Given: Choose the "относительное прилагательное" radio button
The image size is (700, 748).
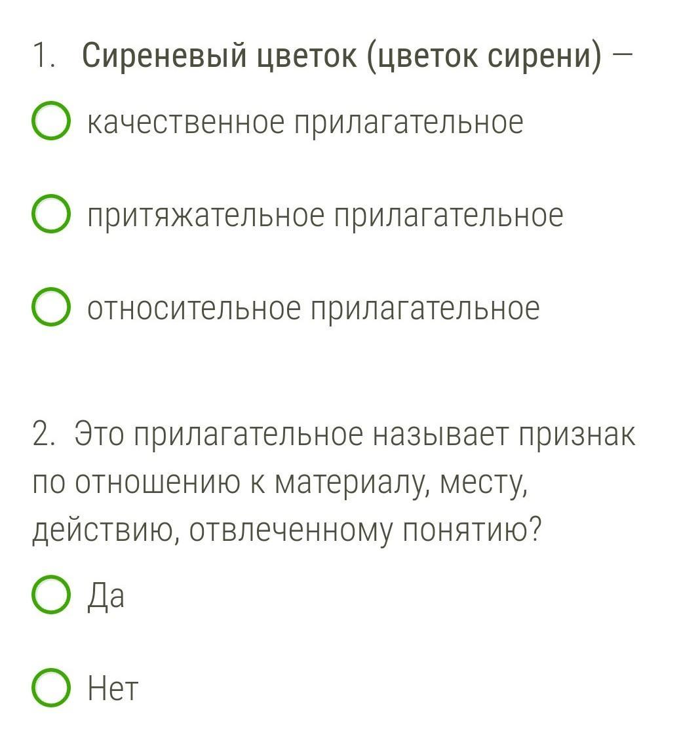Looking at the screenshot, I should point(51,307).
